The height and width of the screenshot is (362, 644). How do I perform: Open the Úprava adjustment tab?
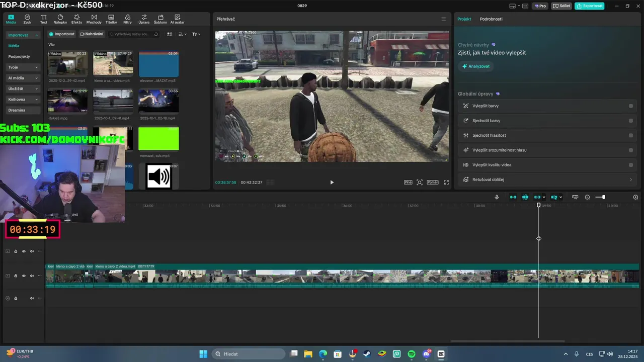[x=144, y=19]
